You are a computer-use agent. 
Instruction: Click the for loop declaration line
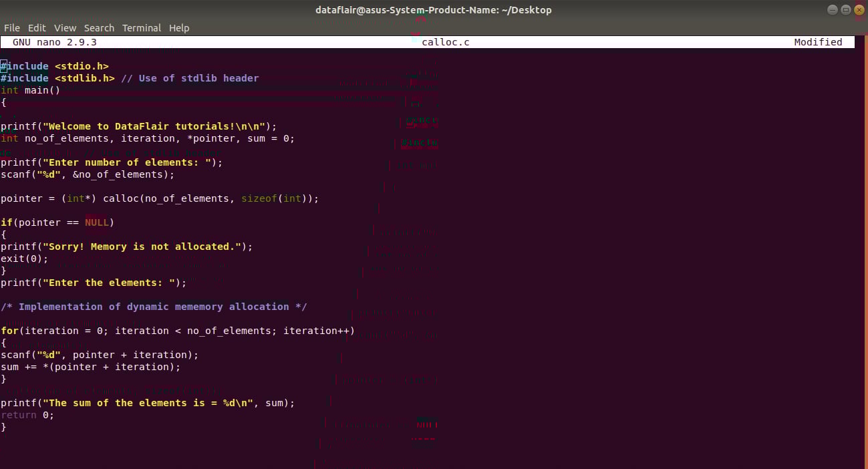pyautogui.click(x=177, y=330)
